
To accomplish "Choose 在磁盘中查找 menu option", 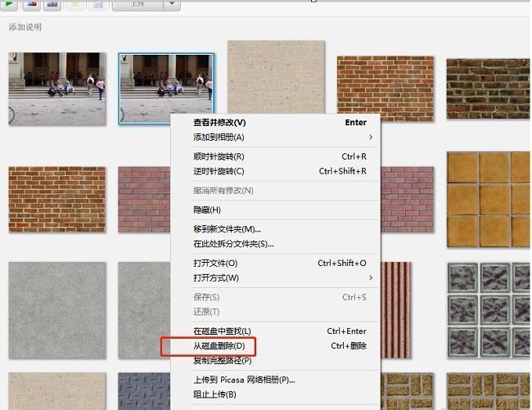I will pos(222,331).
